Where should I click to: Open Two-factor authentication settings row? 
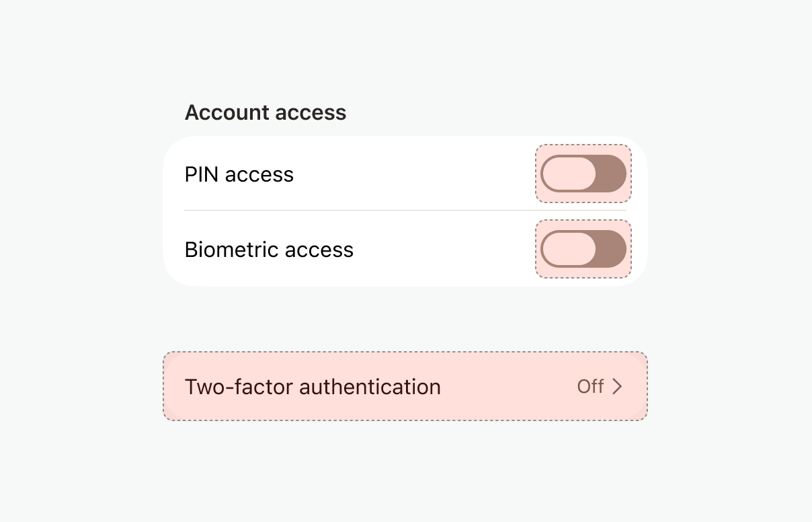point(405,386)
